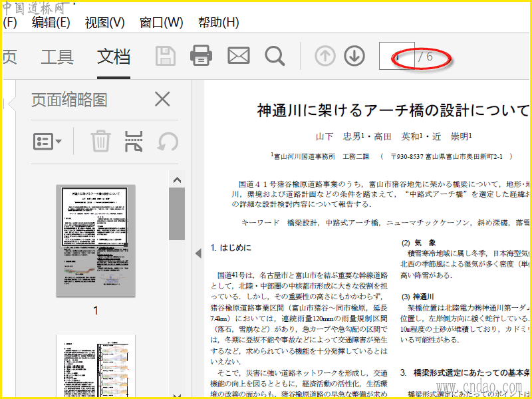The height and width of the screenshot is (399, 532).
Task: Rotate page with the rotate icon
Action: coord(168,142)
